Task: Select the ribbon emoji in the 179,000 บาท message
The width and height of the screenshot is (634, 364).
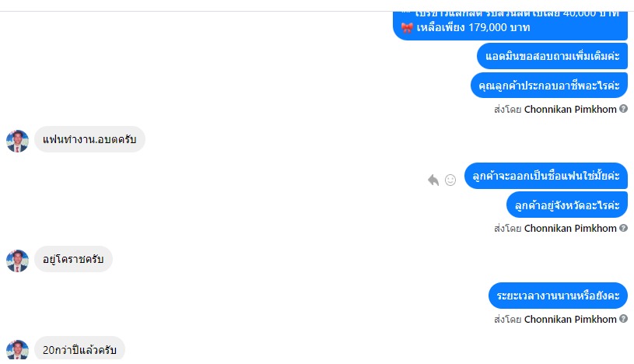Action: click(x=407, y=27)
